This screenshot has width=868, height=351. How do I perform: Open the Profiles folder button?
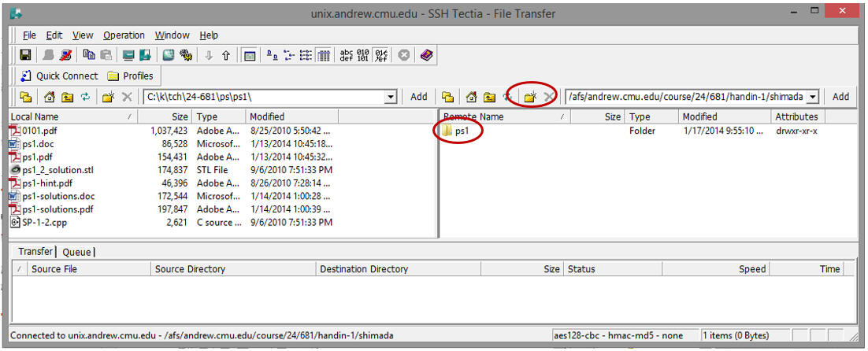[x=130, y=76]
